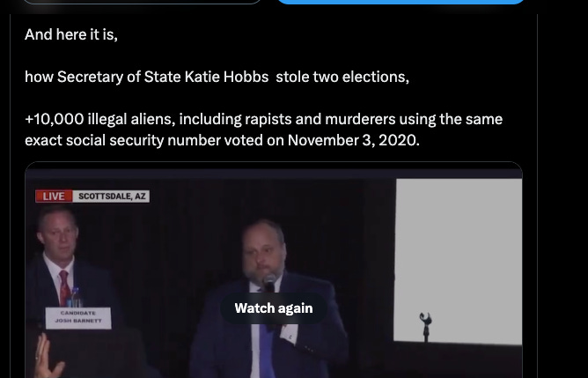Viewport: 588px width, 378px height.
Task: Click the SCOTTSDALE, AZ location label
Action: 112,196
